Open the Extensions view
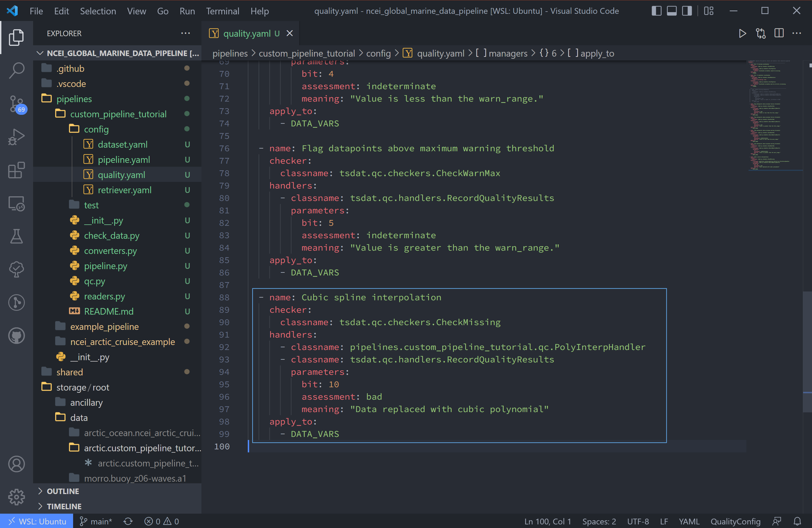Image resolution: width=812 pixels, height=528 pixels. pyautogui.click(x=16, y=170)
